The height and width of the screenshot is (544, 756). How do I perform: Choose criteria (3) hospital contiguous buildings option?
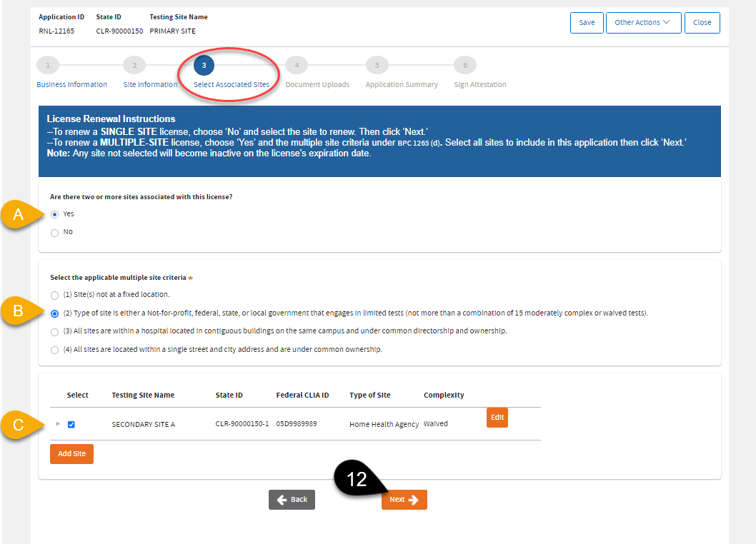click(x=55, y=332)
